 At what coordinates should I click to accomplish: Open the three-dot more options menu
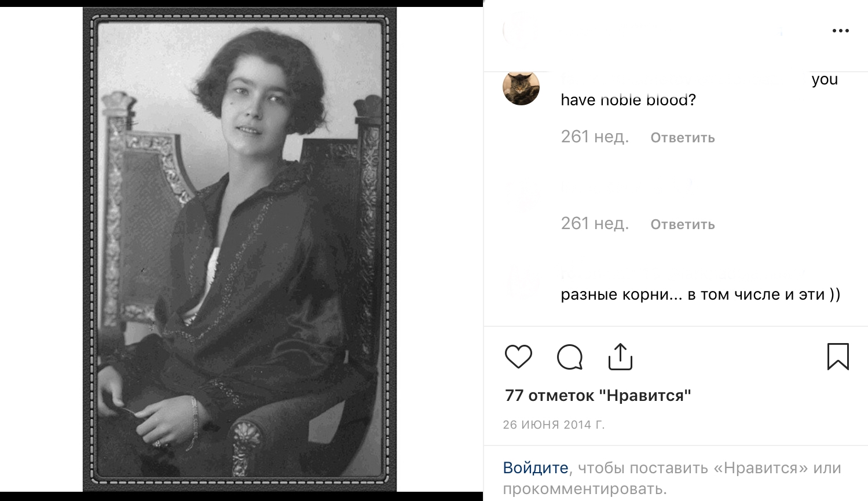pyautogui.click(x=840, y=31)
